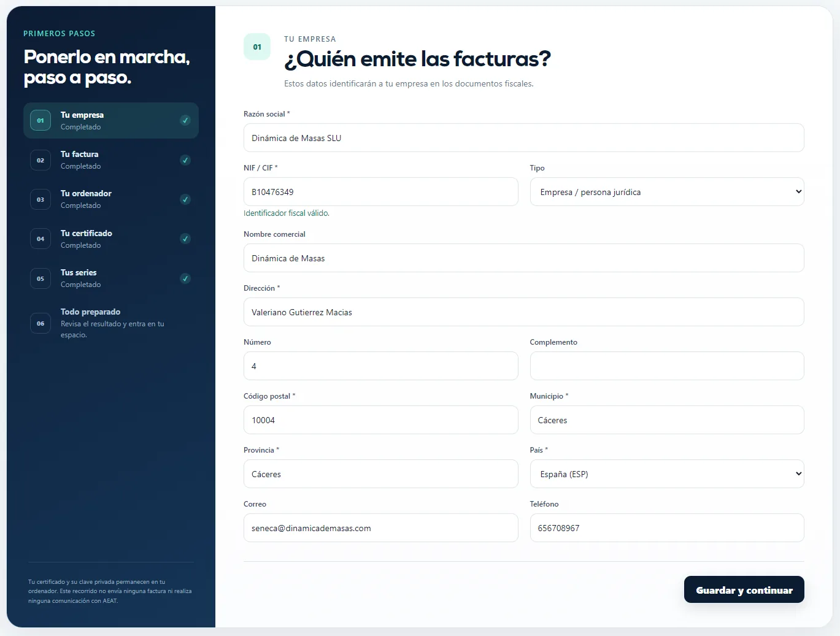Click the 03 step badge beside Tu ordenador
Image resolution: width=840 pixels, height=636 pixels.
coord(40,199)
